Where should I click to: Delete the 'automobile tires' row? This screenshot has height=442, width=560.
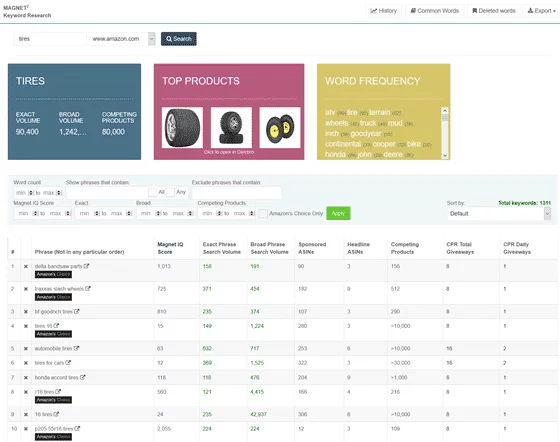26,348
